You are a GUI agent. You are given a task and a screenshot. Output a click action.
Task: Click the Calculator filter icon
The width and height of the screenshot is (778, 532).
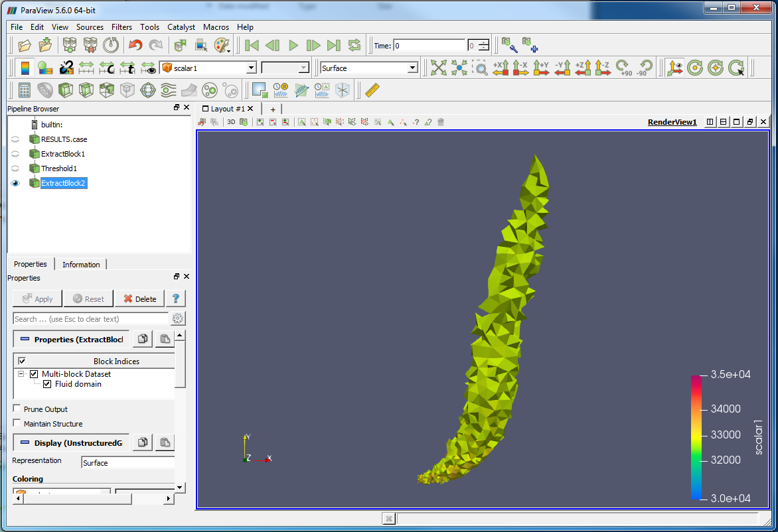pos(24,90)
